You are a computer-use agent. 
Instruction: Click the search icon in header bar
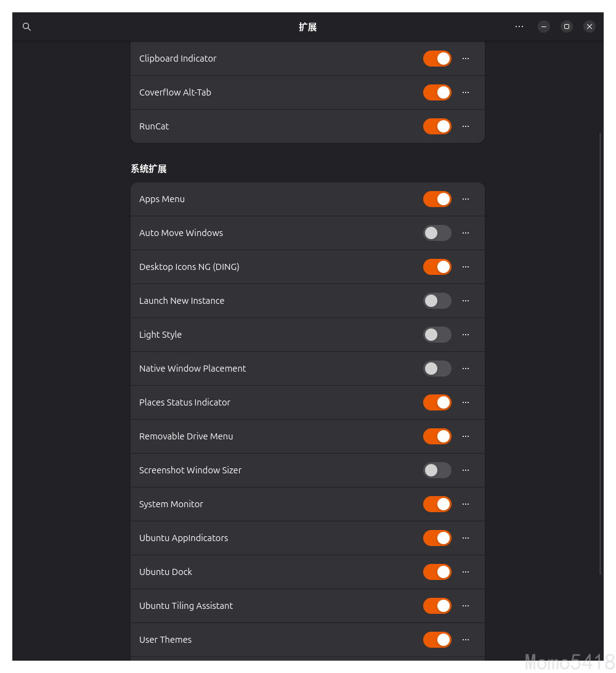26,27
